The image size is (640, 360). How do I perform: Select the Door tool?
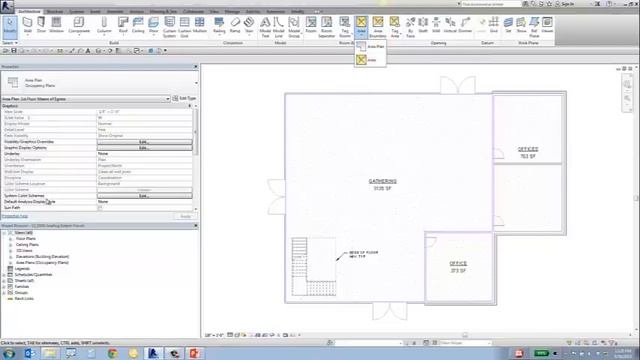coord(41,25)
